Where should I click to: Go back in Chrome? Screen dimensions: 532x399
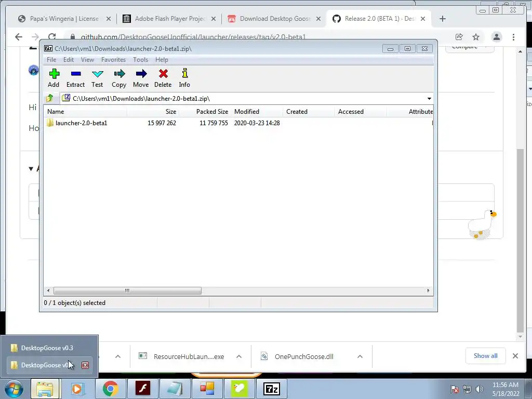click(19, 37)
